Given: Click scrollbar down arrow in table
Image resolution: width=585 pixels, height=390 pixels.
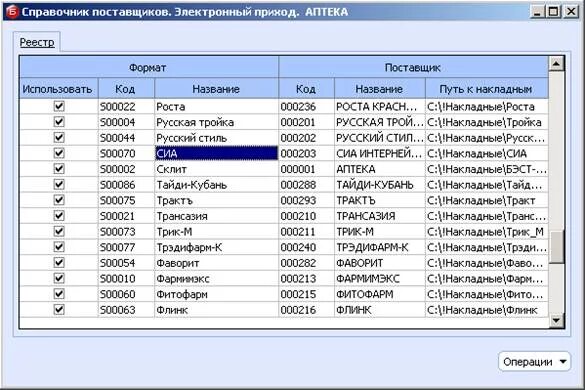Looking at the screenshot, I should click(556, 321).
